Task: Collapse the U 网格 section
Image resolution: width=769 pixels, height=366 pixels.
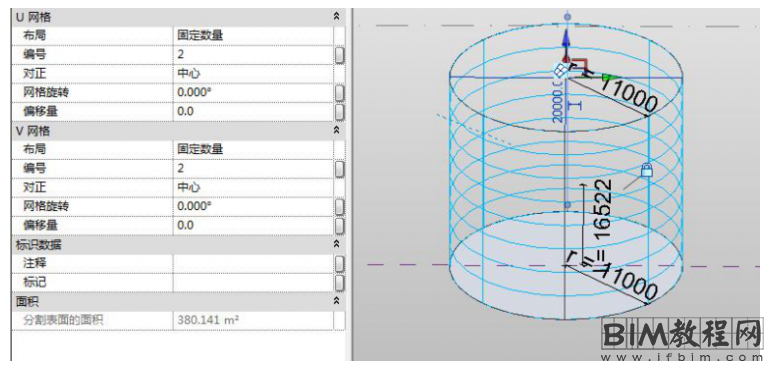Action: pos(336,17)
